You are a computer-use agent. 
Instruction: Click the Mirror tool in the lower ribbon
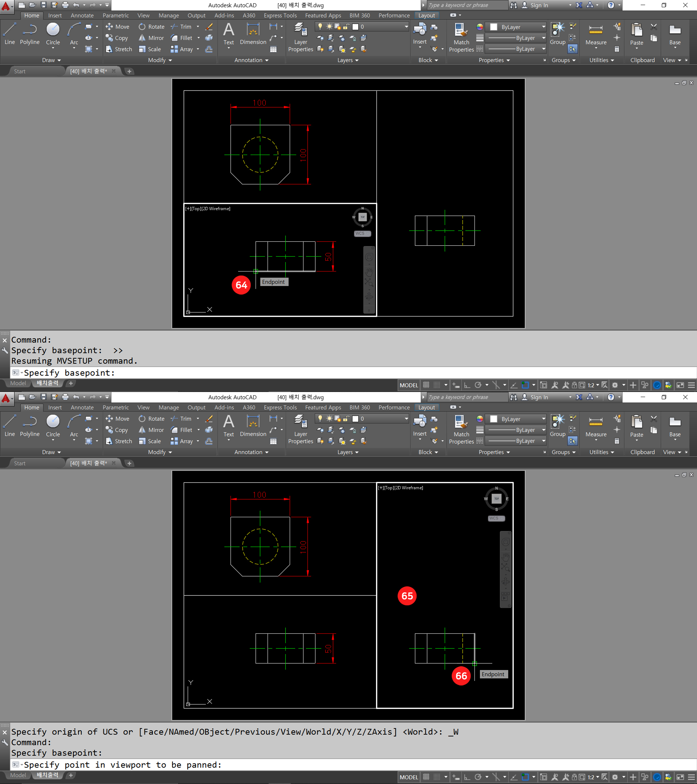tap(151, 430)
